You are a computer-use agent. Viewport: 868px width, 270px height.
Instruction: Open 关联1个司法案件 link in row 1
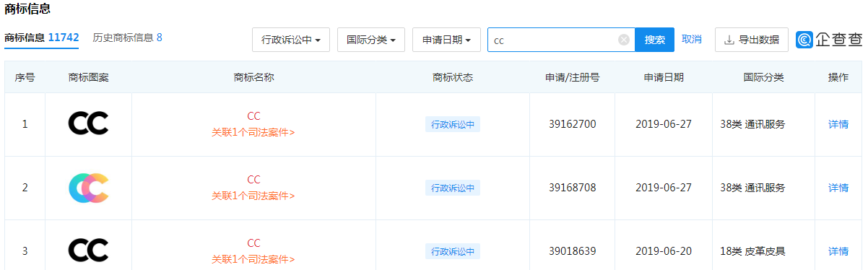coord(253,132)
